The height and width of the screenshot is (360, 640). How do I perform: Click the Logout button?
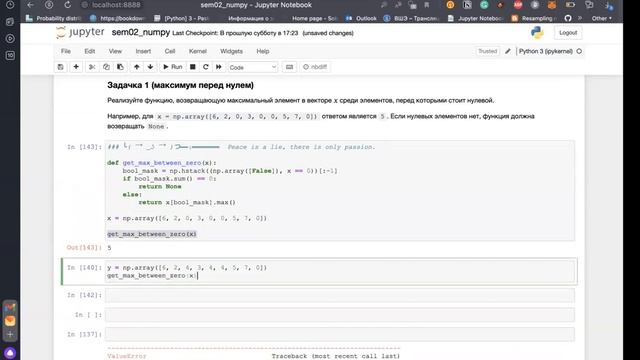tap(568, 33)
